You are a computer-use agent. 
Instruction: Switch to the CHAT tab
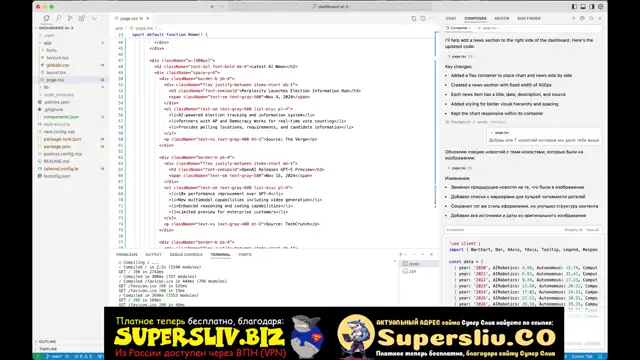(x=451, y=18)
